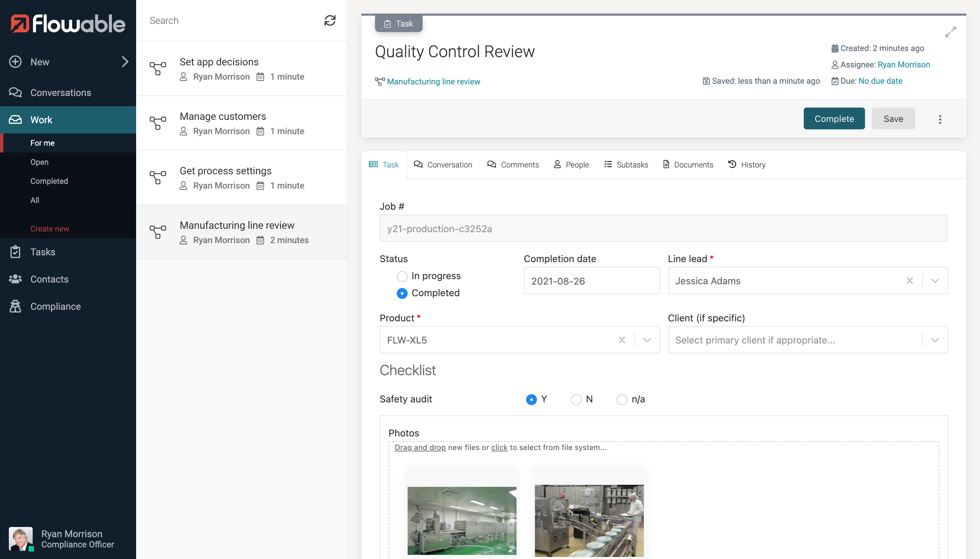This screenshot has height=559, width=980.
Task: Click the Assignee person icon
Action: [x=835, y=65]
